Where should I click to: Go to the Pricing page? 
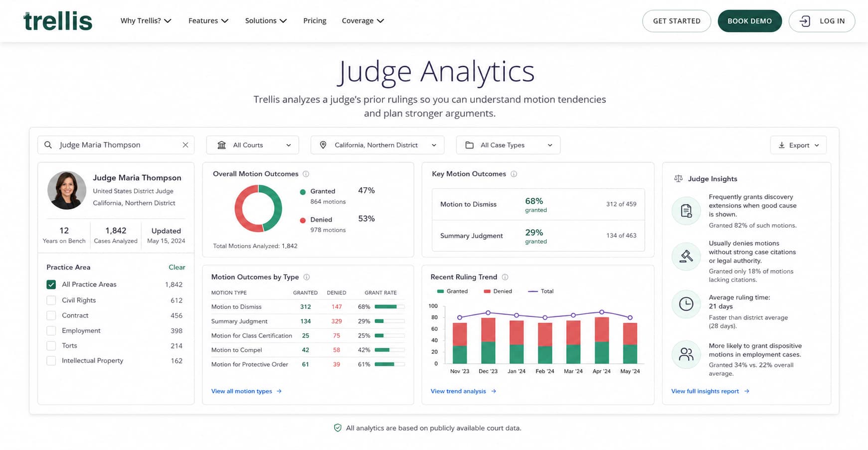pyautogui.click(x=315, y=21)
